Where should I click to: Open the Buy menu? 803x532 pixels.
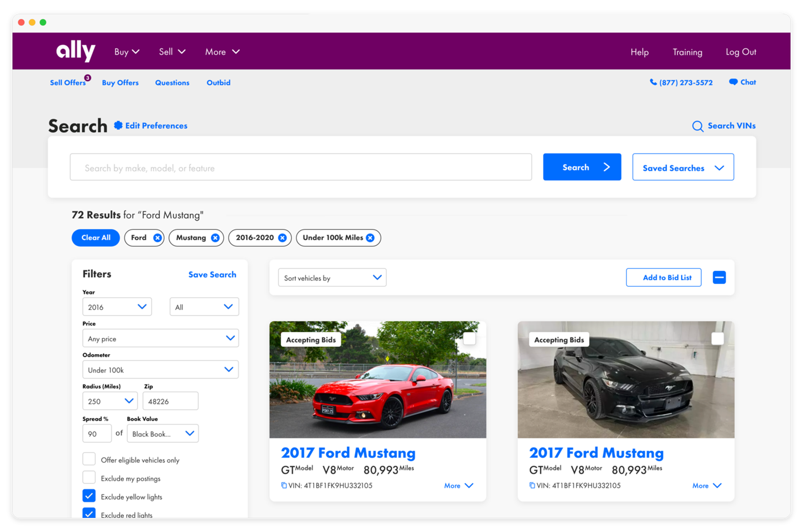point(127,52)
